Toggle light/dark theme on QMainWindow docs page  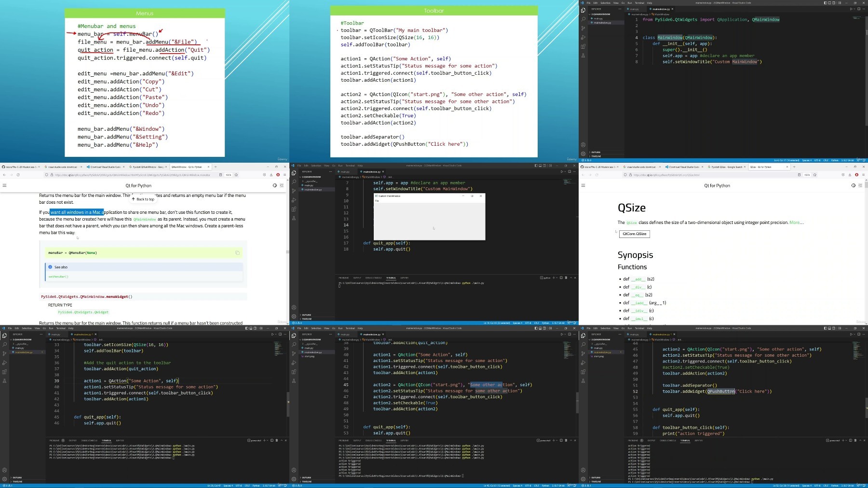[x=275, y=185]
